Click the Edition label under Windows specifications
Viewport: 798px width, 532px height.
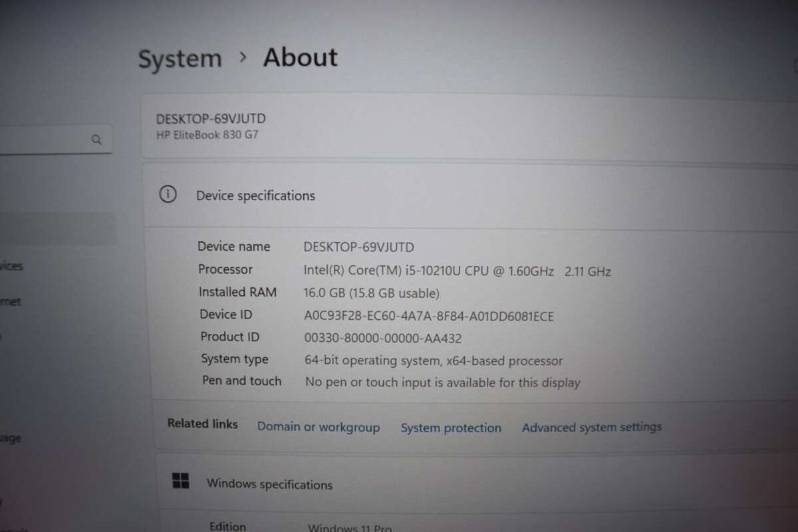(227, 526)
